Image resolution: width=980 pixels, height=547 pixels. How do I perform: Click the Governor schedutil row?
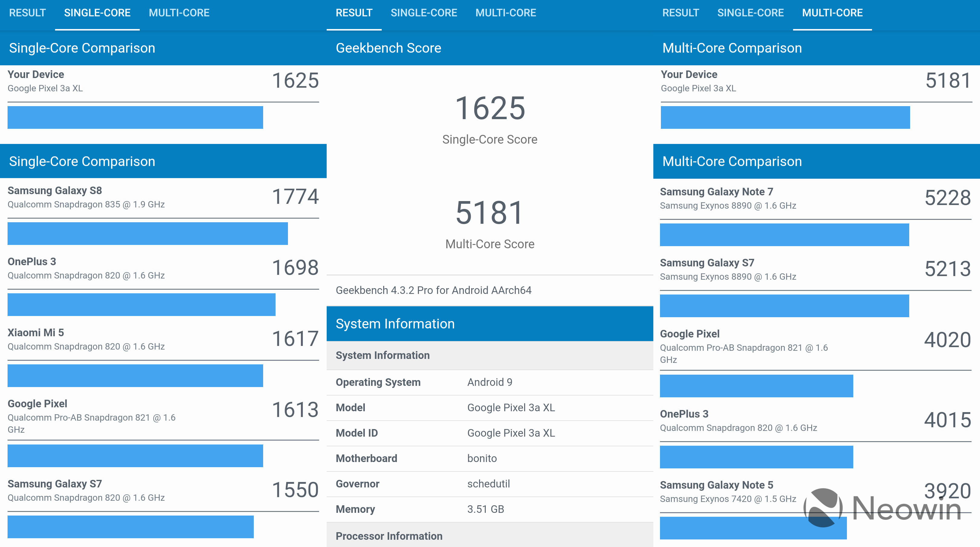coord(490,484)
